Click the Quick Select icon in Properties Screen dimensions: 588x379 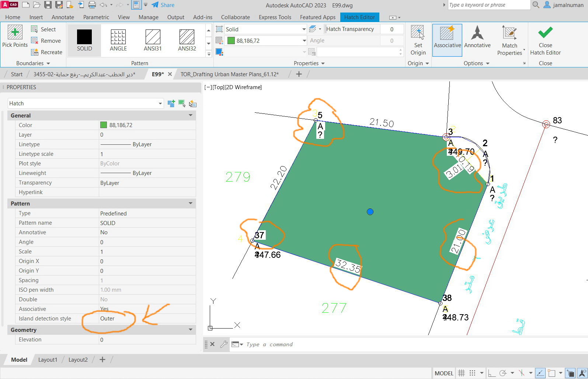pyautogui.click(x=192, y=103)
